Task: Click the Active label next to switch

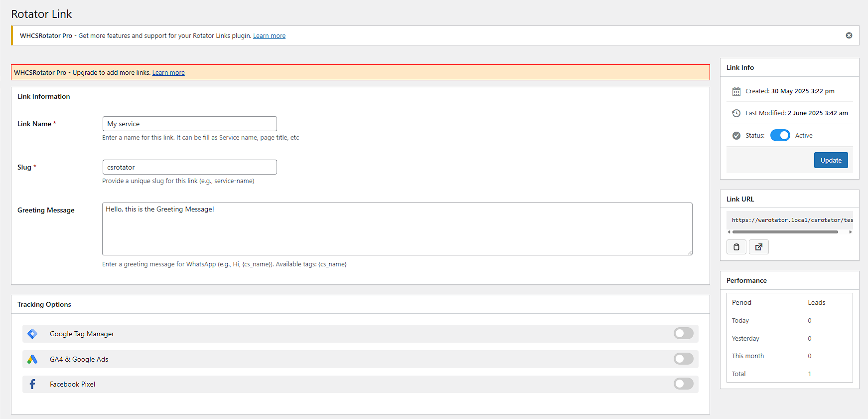Action: [x=804, y=136]
